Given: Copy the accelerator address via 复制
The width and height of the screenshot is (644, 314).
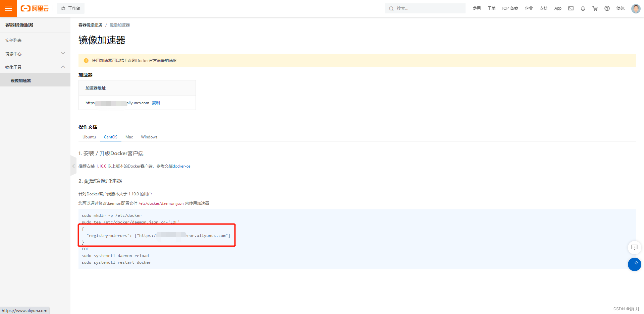Looking at the screenshot, I should point(156,103).
